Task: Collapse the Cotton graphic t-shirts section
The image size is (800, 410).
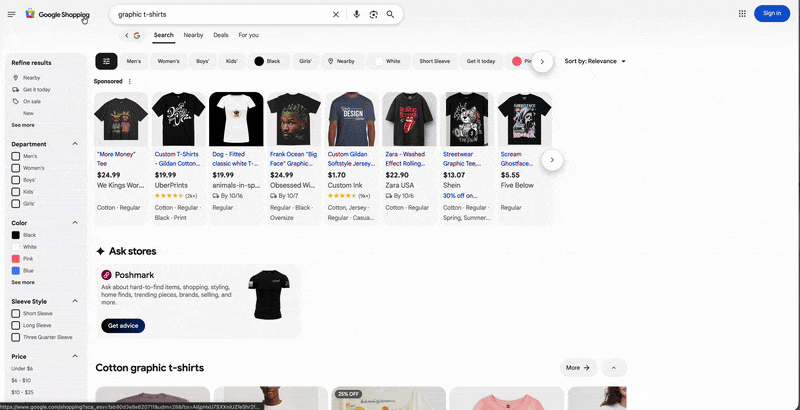Action: (x=614, y=367)
